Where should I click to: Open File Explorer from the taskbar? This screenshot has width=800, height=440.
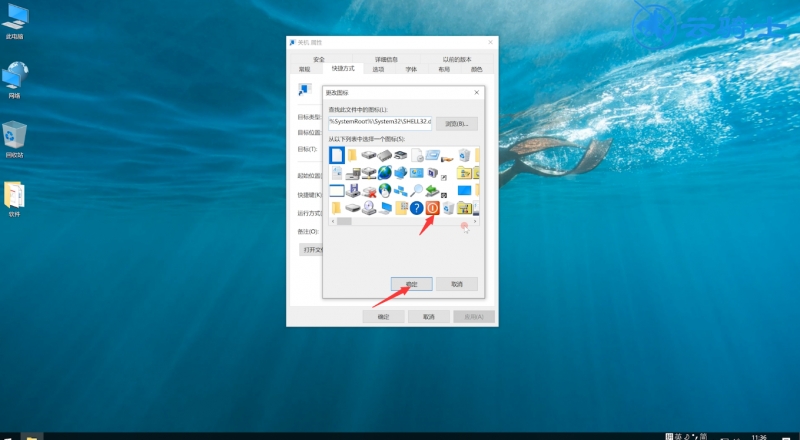[x=32, y=436]
